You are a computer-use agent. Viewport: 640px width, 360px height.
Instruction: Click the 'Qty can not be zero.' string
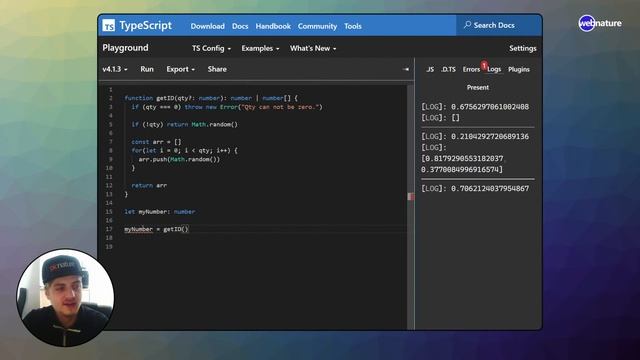[280, 107]
